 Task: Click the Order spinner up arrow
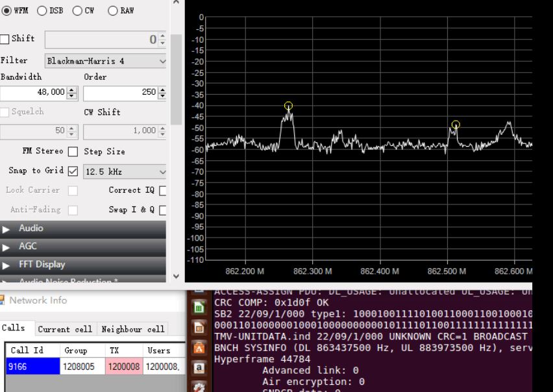(x=162, y=89)
